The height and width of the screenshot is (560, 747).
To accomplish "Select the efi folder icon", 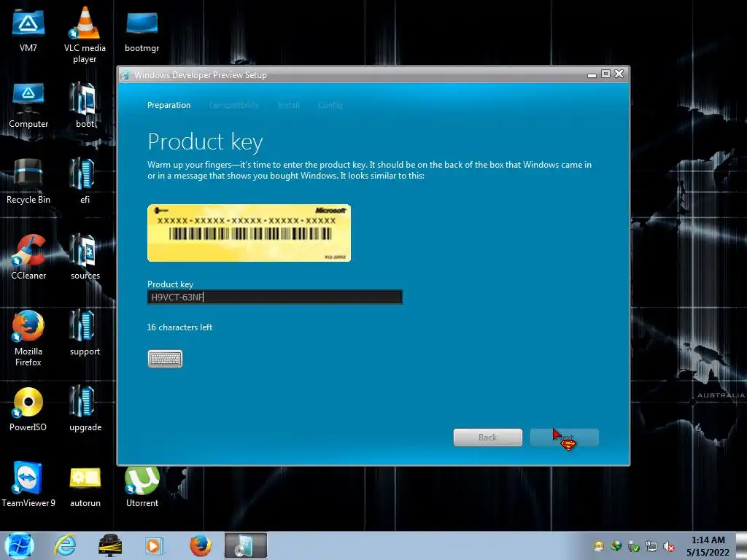I will point(85,182).
